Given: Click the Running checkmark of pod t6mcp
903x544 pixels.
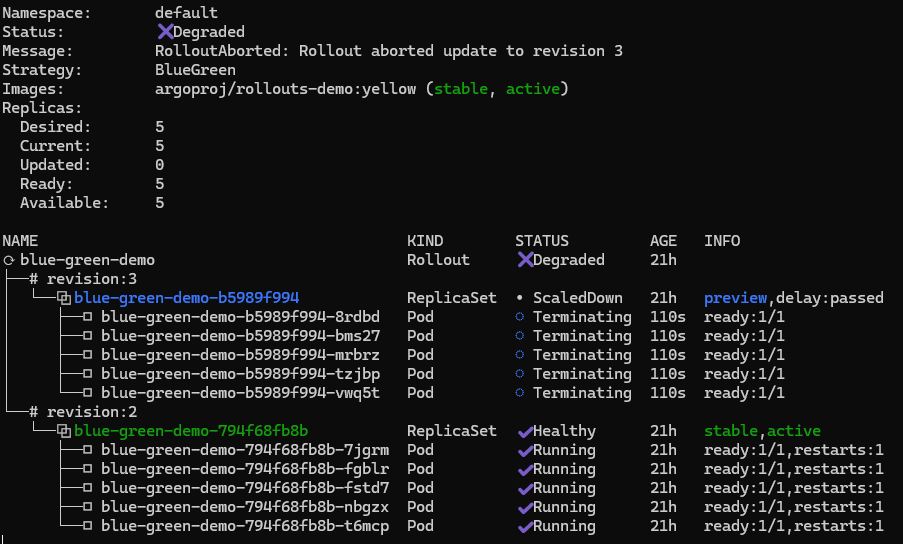Looking at the screenshot, I should tap(524, 526).
